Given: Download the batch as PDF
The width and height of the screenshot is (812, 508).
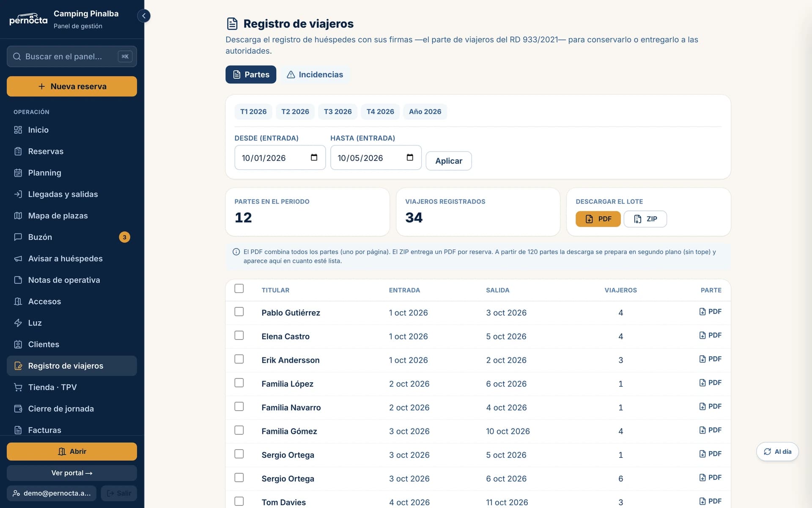Looking at the screenshot, I should point(598,219).
